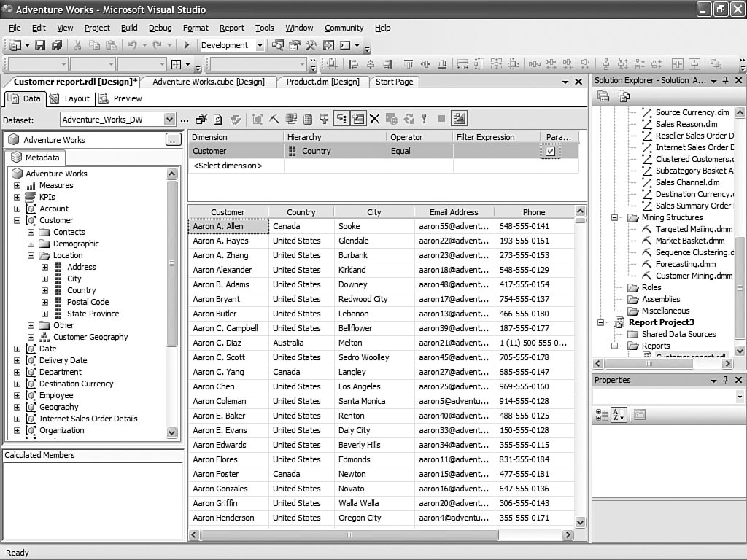Click the Solution Explorer magnifier toolbar icon
Viewport: 747px width, 560px height.
(278, 45)
